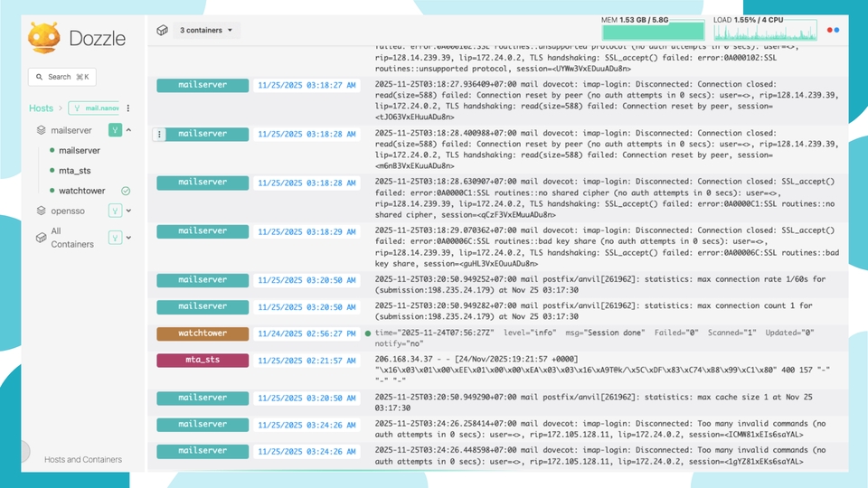Click the merge icon beside opensso
The height and width of the screenshot is (488, 868).
click(115, 211)
